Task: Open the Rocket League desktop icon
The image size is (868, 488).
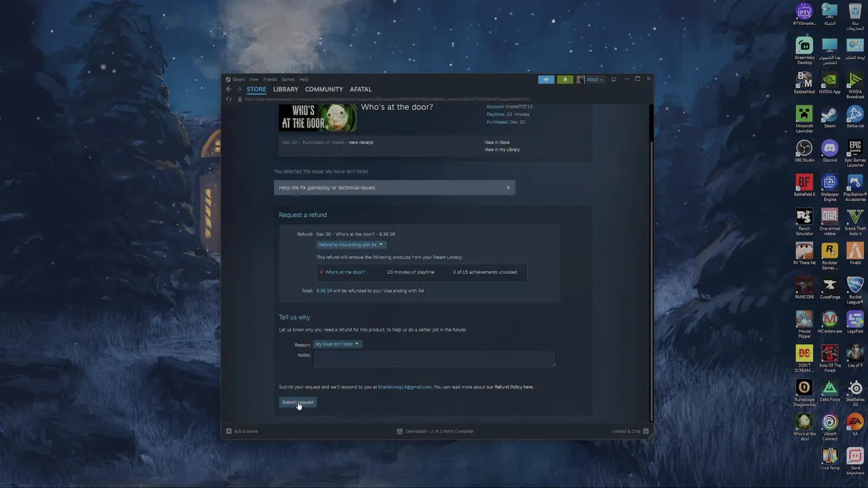Action: (855, 290)
